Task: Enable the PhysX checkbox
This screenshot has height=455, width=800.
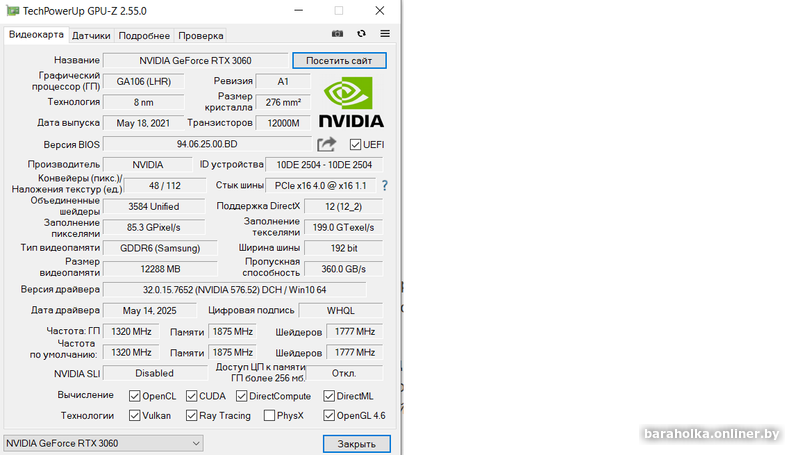Action: pos(269,416)
